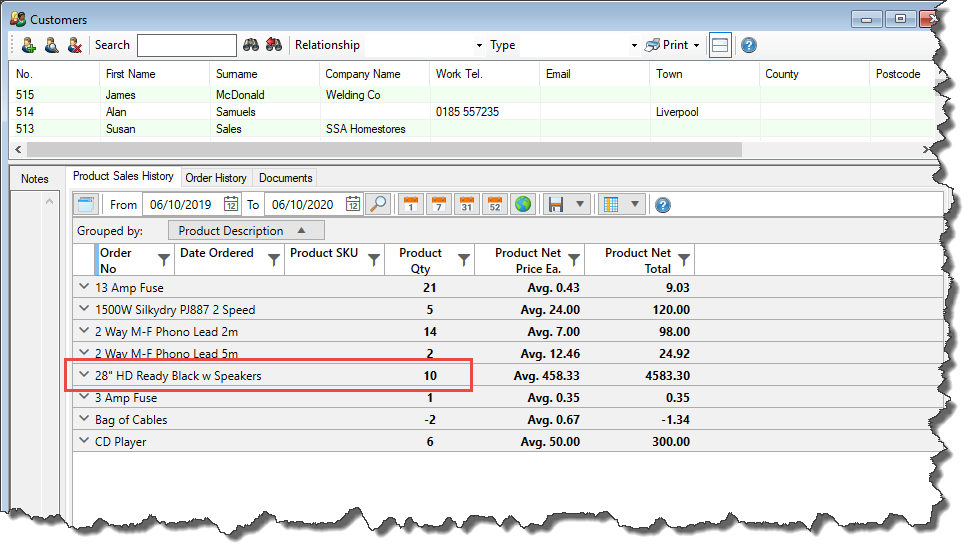Toggle the detail panel layout button

(x=720, y=45)
